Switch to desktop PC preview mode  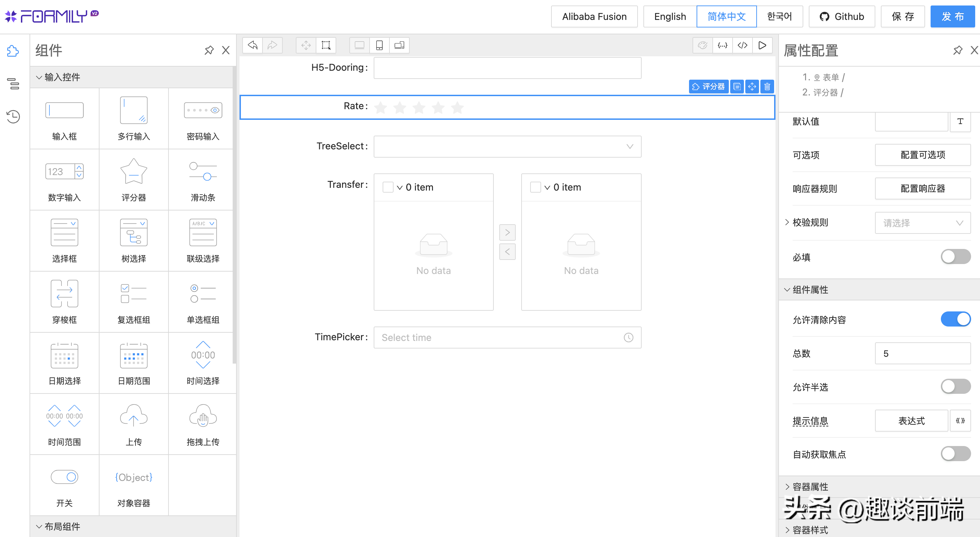pos(360,45)
